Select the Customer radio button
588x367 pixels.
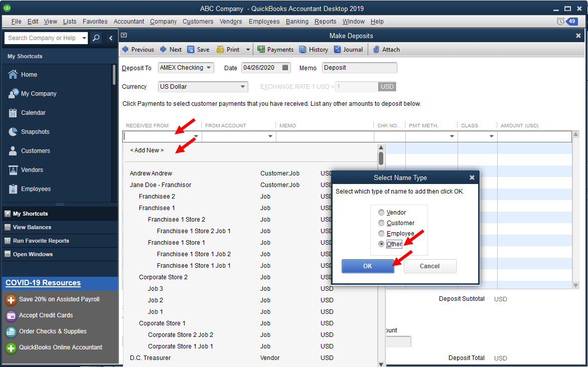381,223
